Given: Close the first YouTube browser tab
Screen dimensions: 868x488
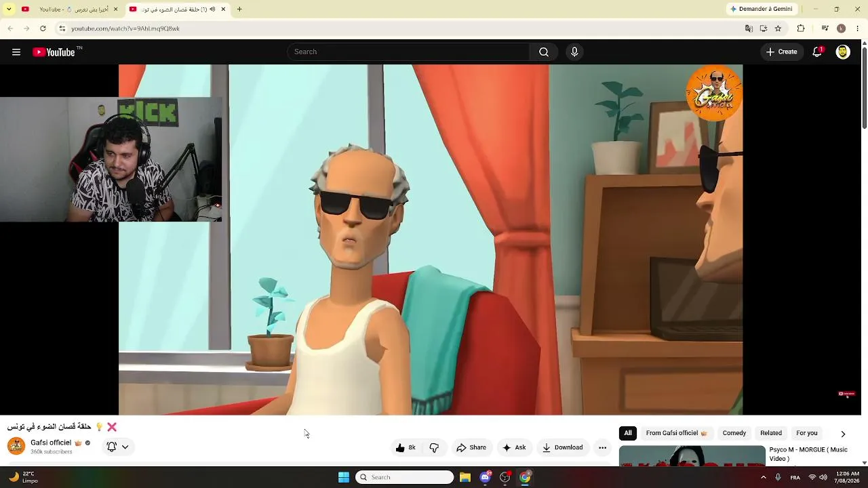Looking at the screenshot, I should point(115,9).
